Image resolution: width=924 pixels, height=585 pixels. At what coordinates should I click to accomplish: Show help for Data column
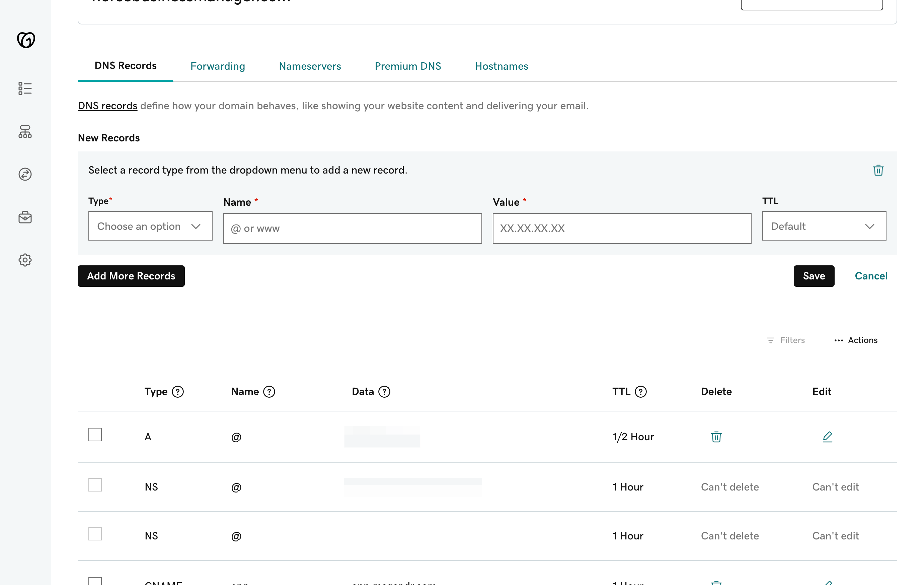[x=384, y=392]
